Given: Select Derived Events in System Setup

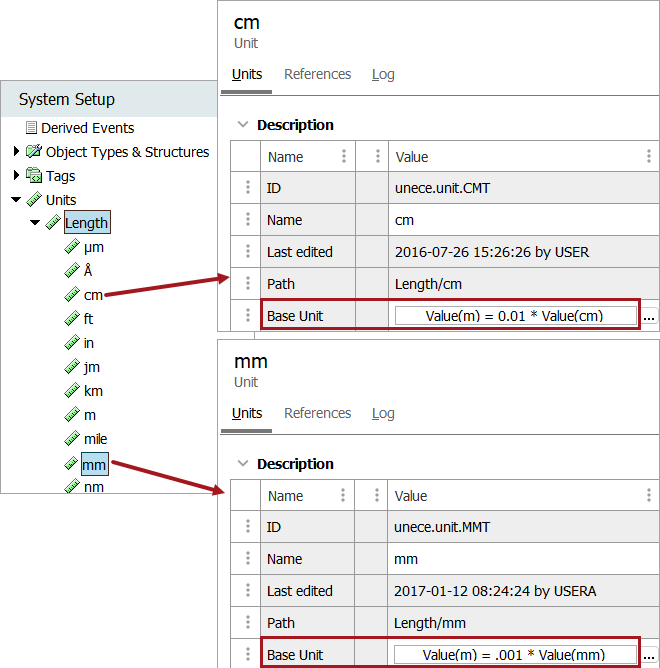Looking at the screenshot, I should tap(87, 128).
